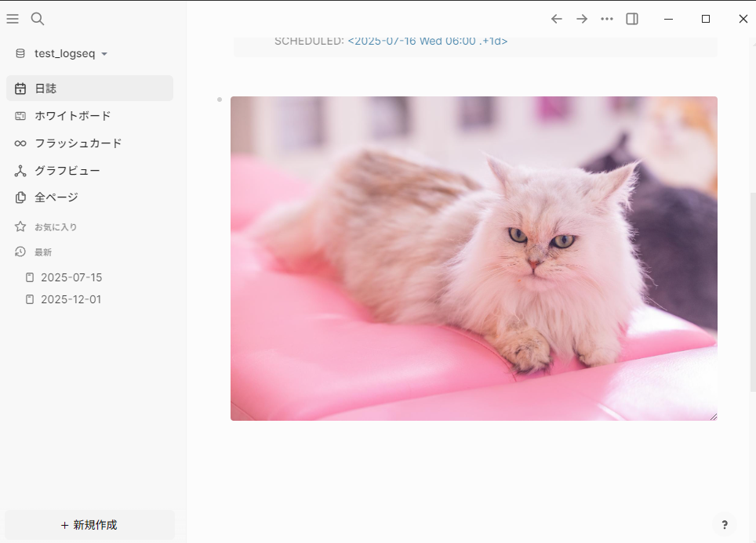This screenshot has height=543, width=756.
Task: Click the graph node icon beside グラフビュー
Action: click(20, 171)
